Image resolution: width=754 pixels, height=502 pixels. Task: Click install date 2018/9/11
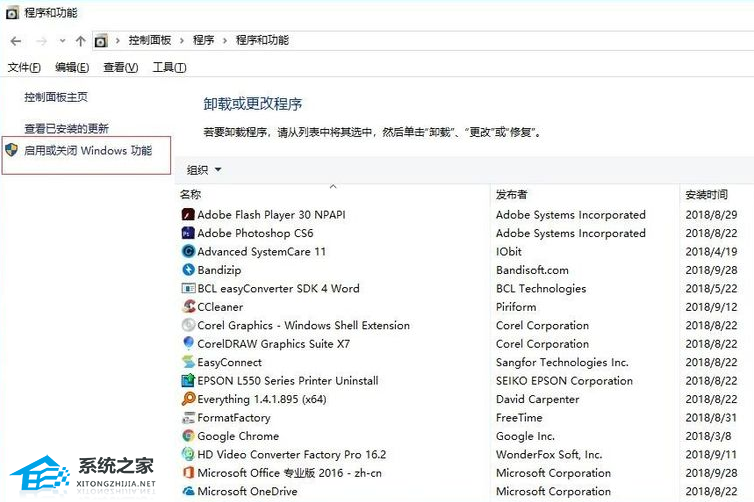[x=711, y=454]
